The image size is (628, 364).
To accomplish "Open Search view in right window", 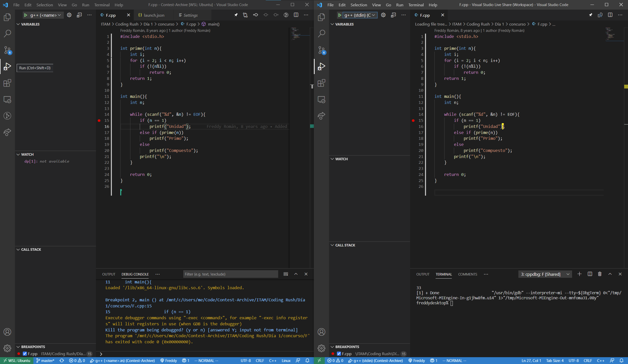I will pos(321,34).
